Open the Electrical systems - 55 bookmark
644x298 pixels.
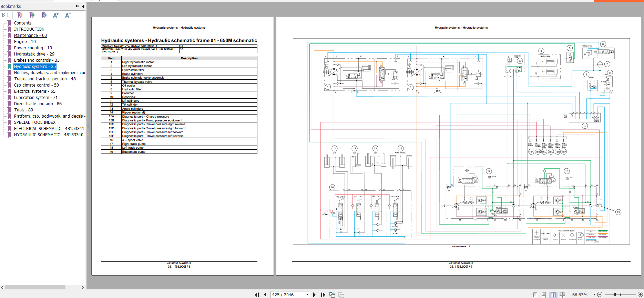pyautogui.click(x=34, y=91)
